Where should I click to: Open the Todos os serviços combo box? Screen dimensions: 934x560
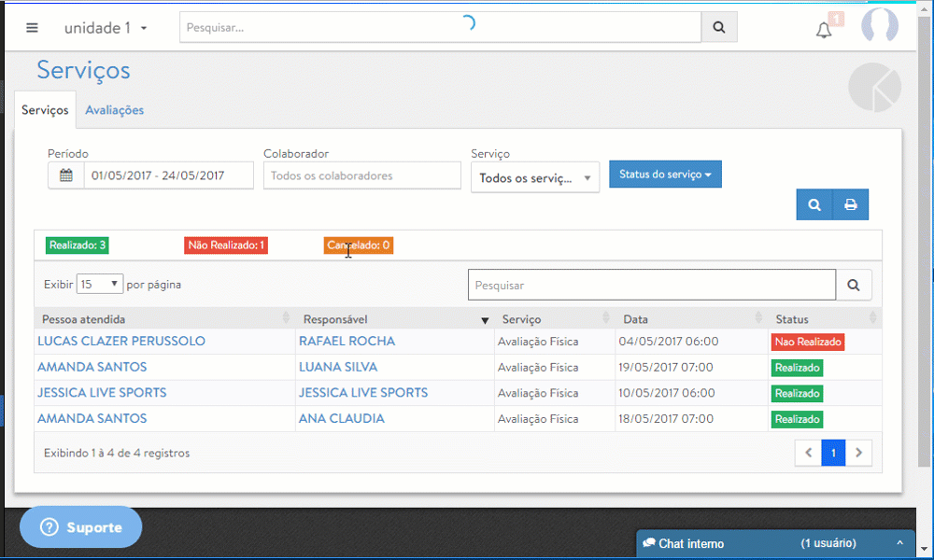pos(534,177)
